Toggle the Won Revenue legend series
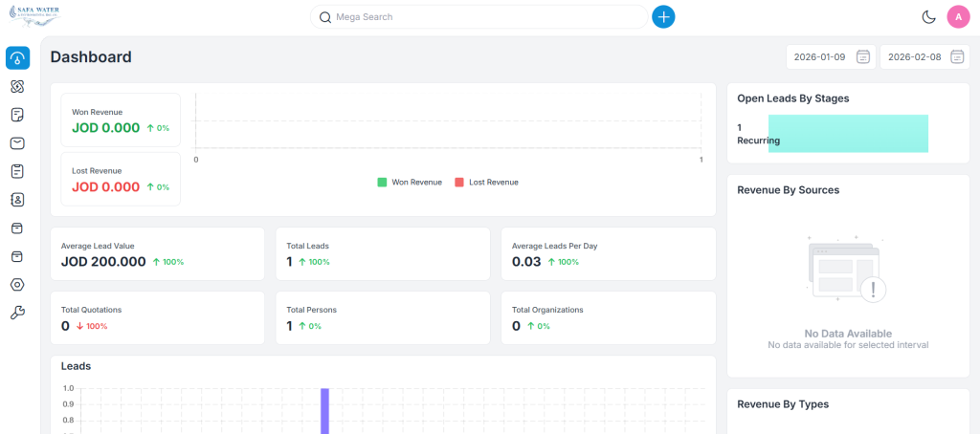 [410, 182]
